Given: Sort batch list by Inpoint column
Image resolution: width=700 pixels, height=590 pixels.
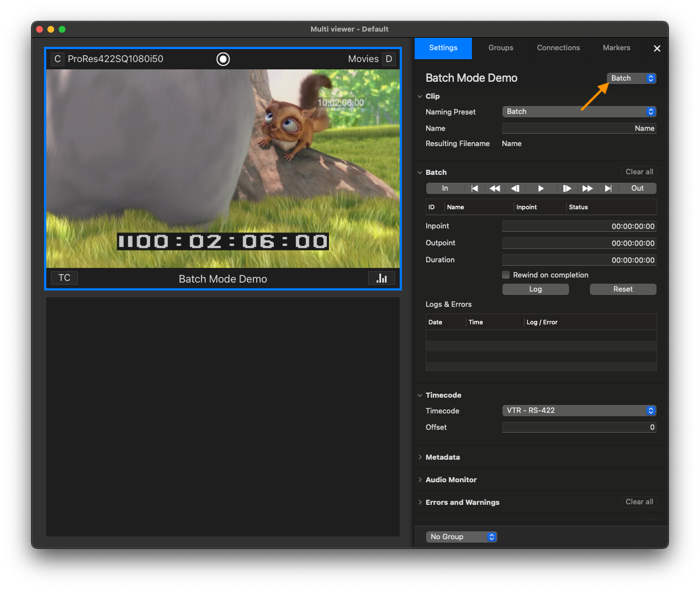Looking at the screenshot, I should (540, 208).
